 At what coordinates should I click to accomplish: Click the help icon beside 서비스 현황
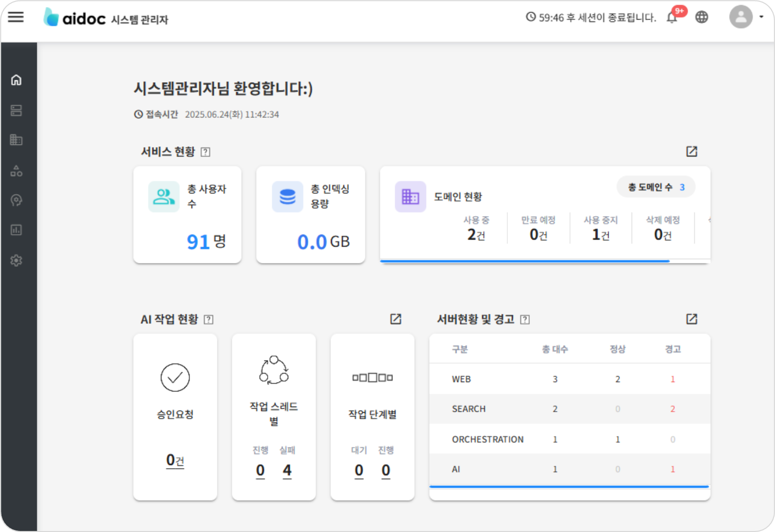[206, 152]
